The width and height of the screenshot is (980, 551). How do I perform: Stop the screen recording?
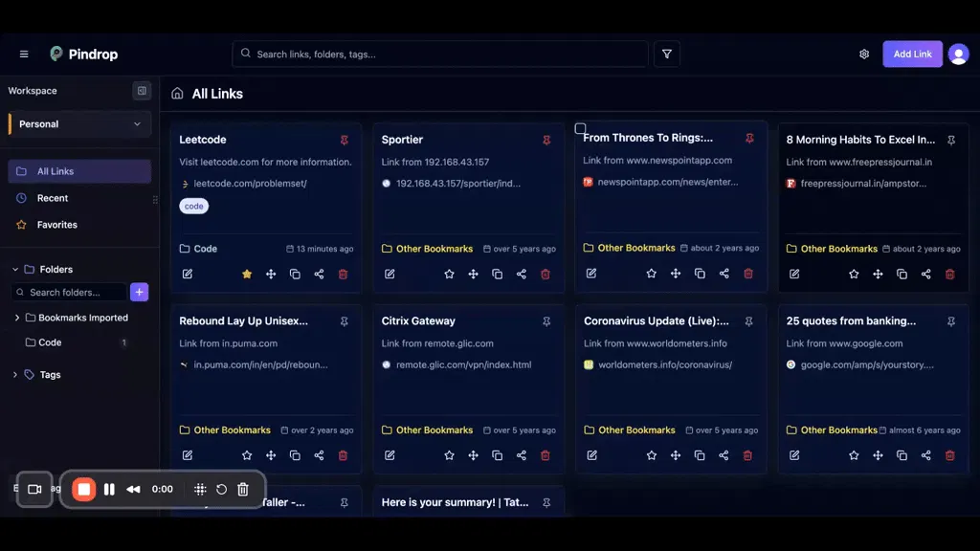click(84, 489)
